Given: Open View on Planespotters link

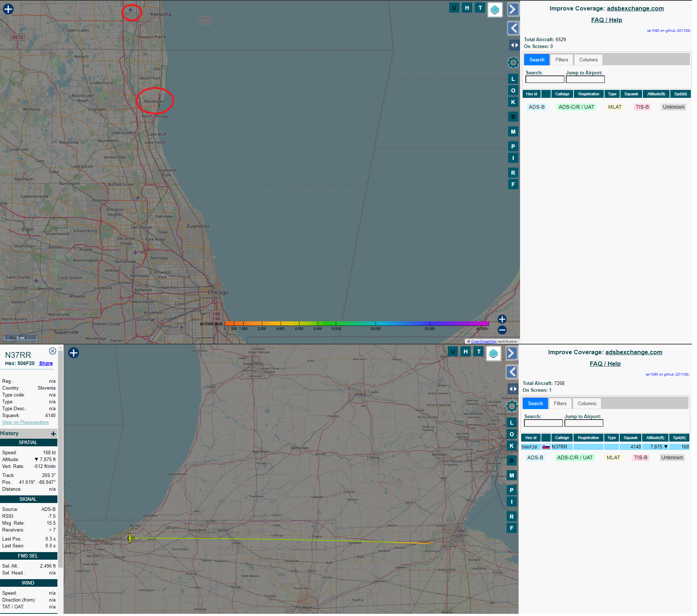Looking at the screenshot, I should [x=25, y=423].
